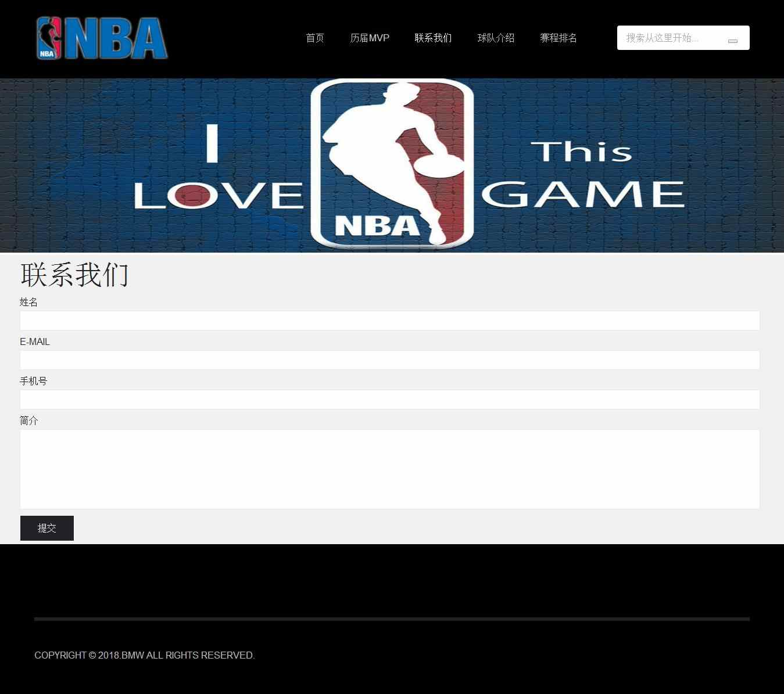This screenshot has width=784, height=694.
Task: Click the 简介 field label
Action: pos(28,420)
